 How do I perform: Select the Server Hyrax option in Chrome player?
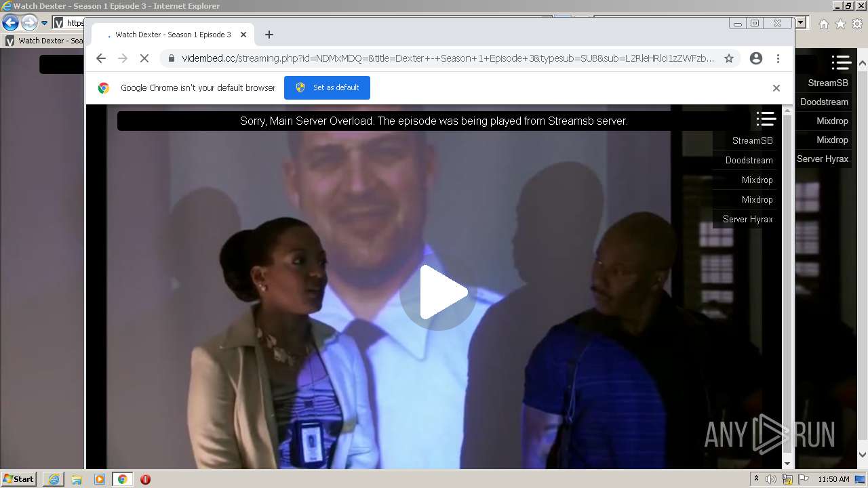pyautogui.click(x=747, y=219)
